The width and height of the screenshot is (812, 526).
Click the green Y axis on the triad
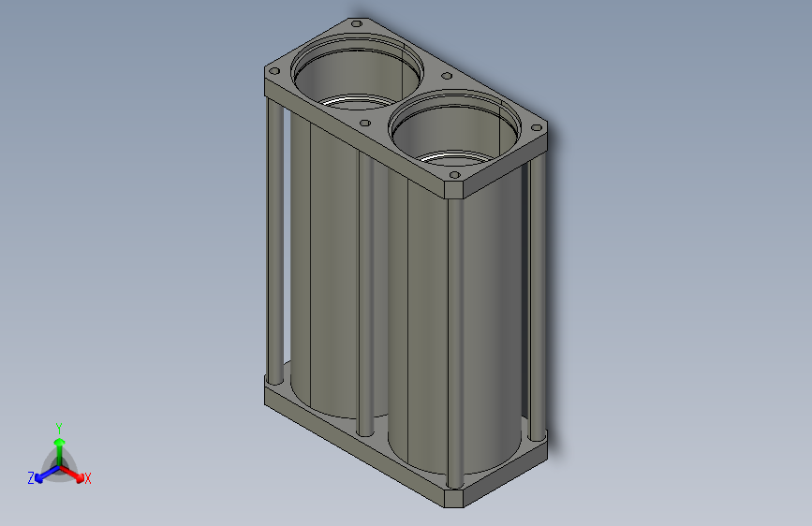point(60,452)
